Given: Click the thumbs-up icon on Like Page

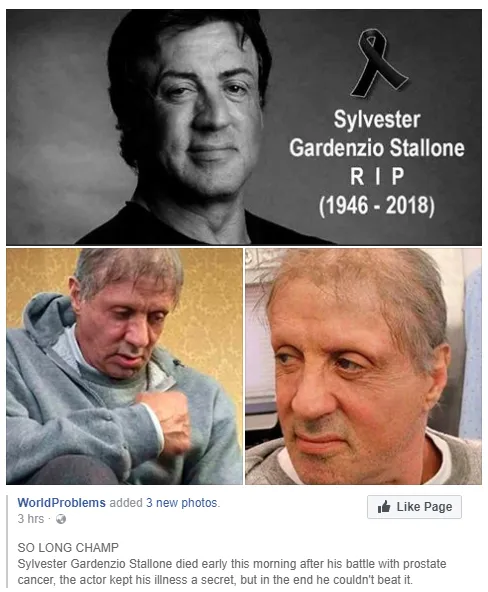Looking at the screenshot, I should [384, 506].
